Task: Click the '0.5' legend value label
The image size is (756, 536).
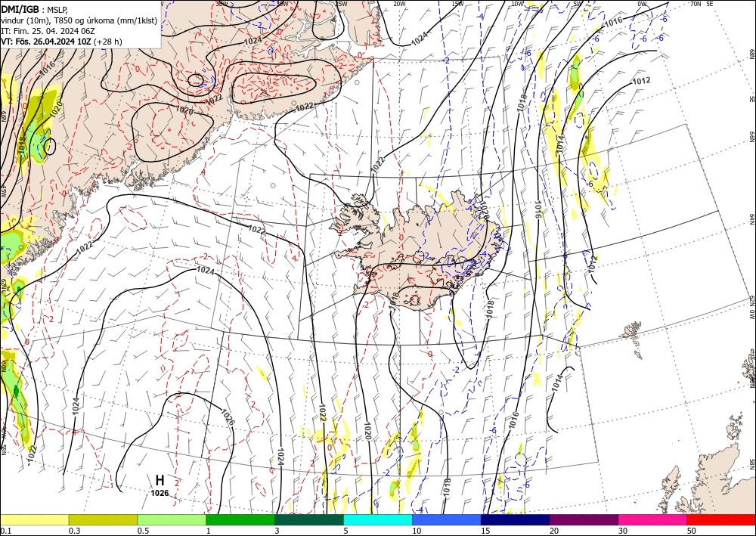Action: [143, 531]
